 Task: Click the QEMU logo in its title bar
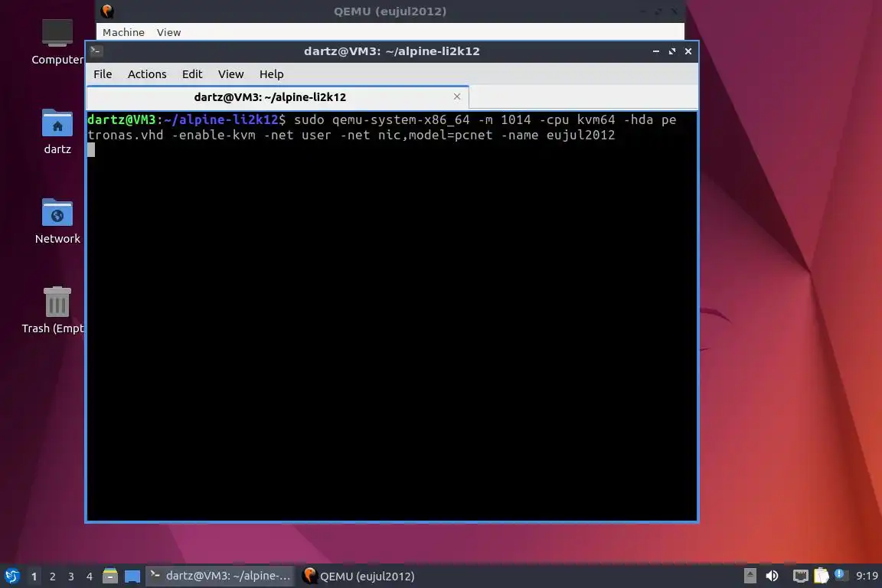107,11
